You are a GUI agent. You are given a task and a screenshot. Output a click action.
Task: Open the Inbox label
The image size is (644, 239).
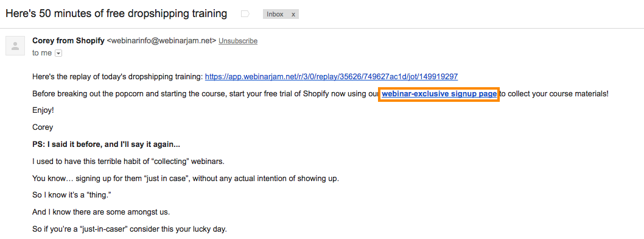pos(275,14)
